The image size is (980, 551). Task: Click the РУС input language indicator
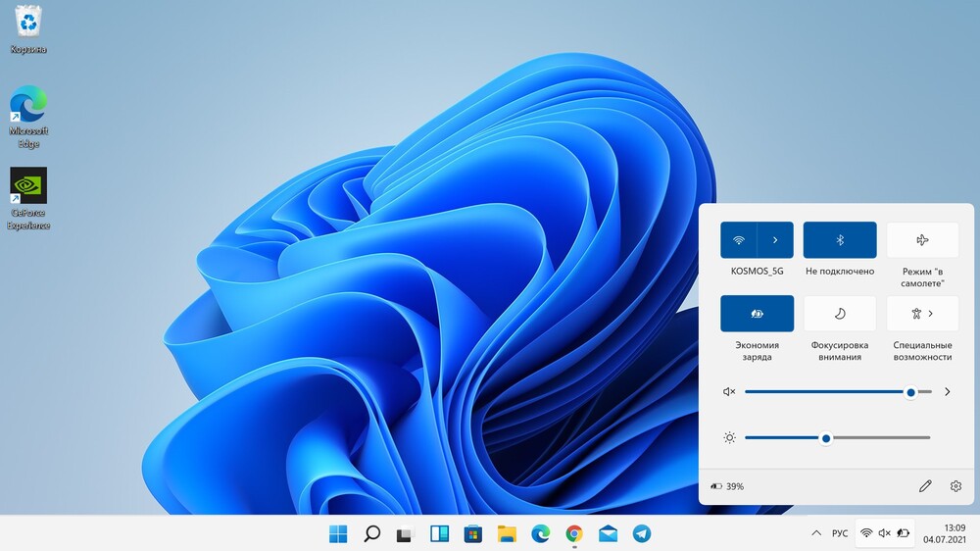pos(840,533)
